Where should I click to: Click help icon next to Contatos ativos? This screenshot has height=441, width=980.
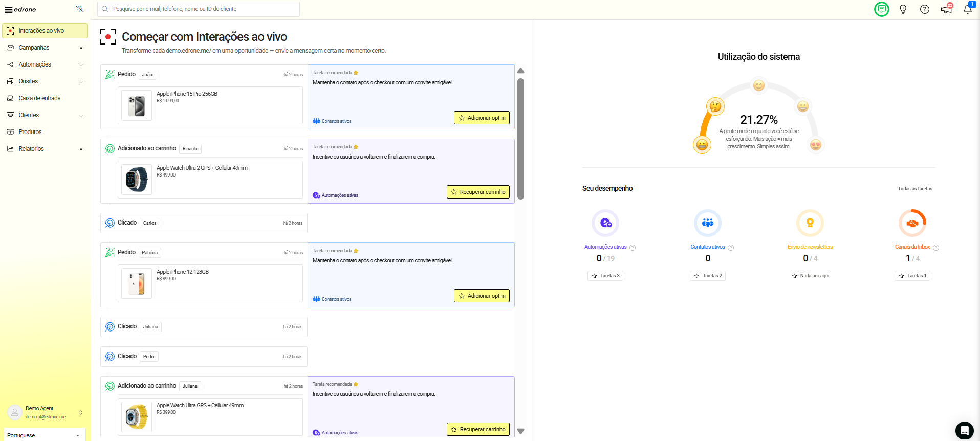coord(731,248)
